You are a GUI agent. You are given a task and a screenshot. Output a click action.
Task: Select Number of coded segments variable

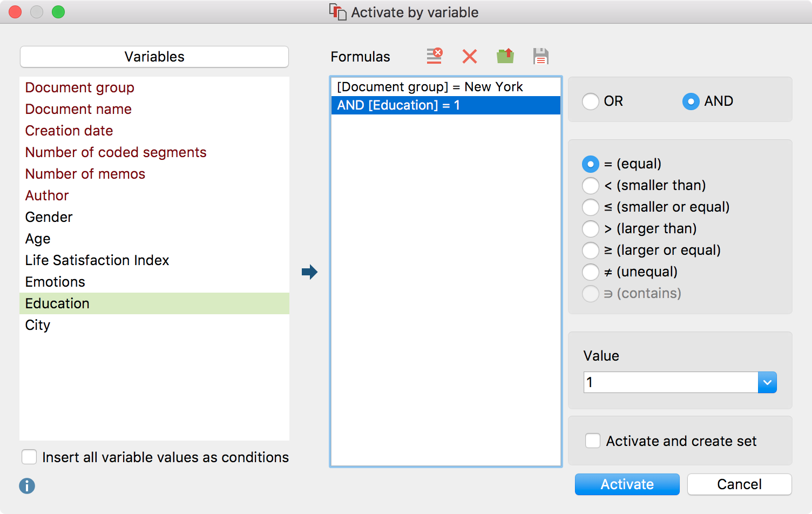pyautogui.click(x=154, y=152)
